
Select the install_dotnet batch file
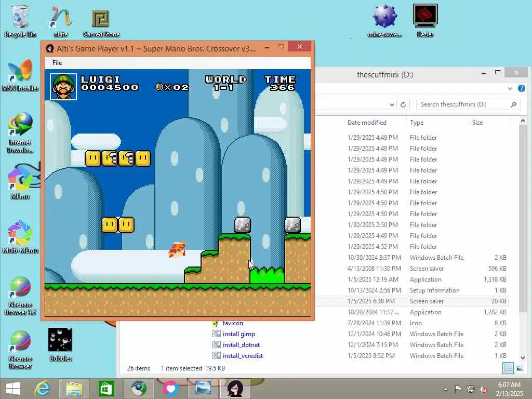(241, 345)
